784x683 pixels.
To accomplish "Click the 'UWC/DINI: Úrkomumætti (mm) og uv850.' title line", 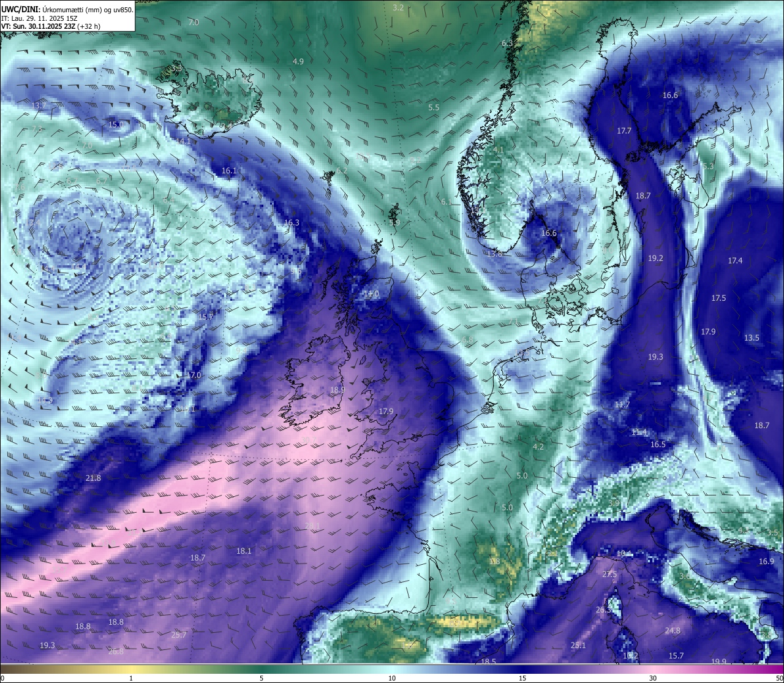I will pyautogui.click(x=67, y=9).
